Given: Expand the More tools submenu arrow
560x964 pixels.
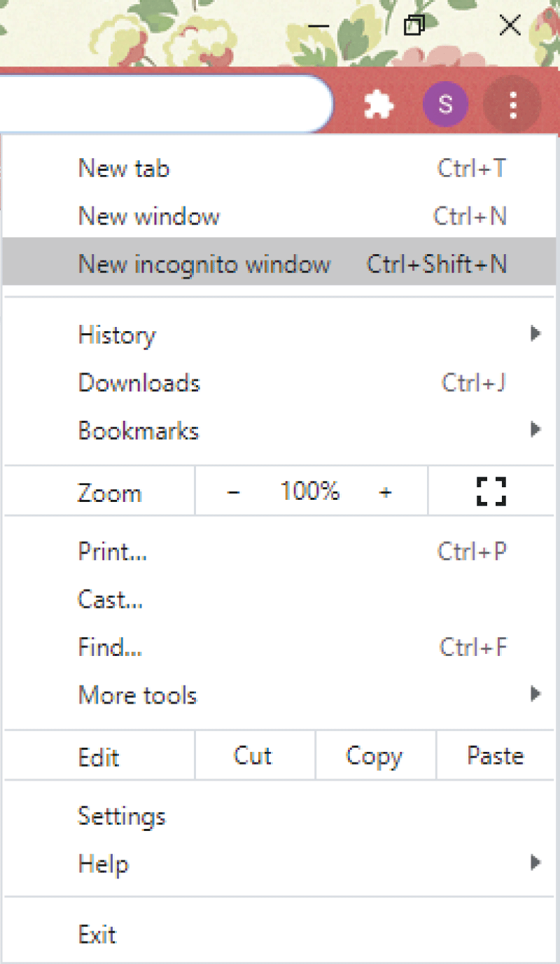Looking at the screenshot, I should point(535,694).
